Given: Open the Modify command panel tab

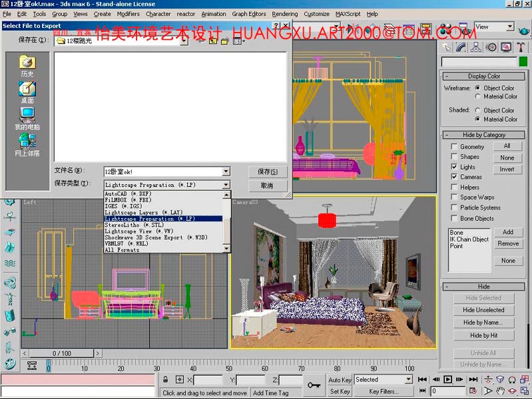Looking at the screenshot, I should point(461,47).
